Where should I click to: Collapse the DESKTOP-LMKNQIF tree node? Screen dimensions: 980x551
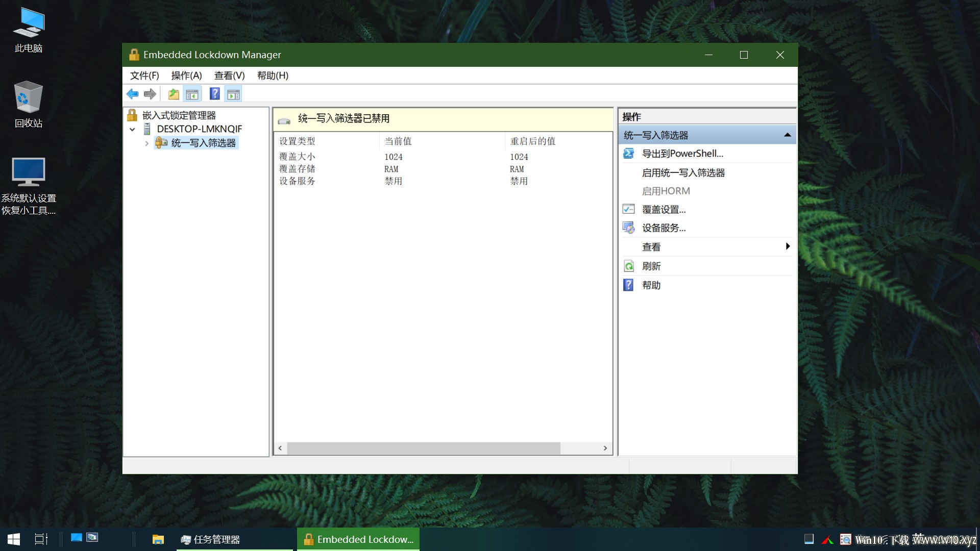(132, 130)
